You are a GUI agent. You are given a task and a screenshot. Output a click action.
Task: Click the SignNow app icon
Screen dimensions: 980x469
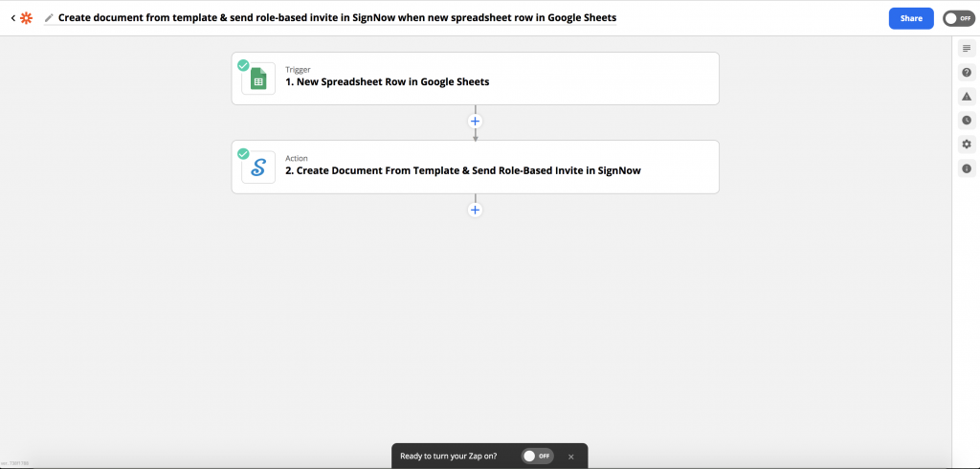pyautogui.click(x=257, y=168)
